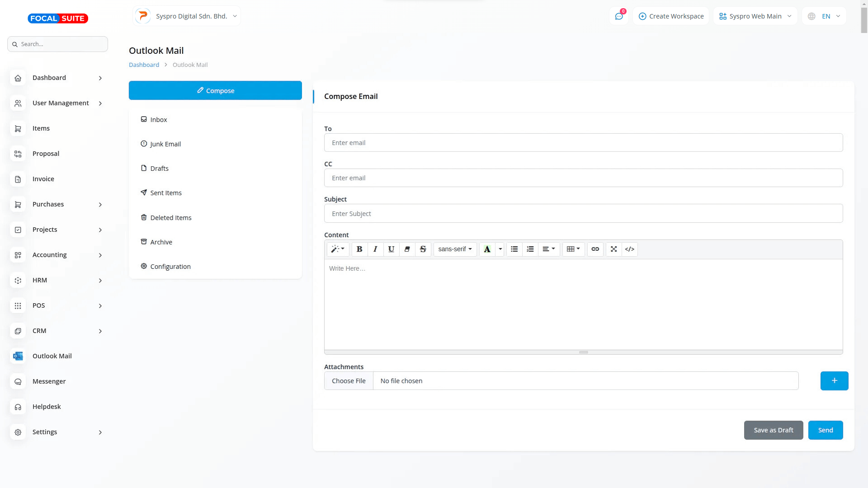Screen dimensions: 868x488
Task: Open the Sent Items folder
Action: [x=165, y=193]
